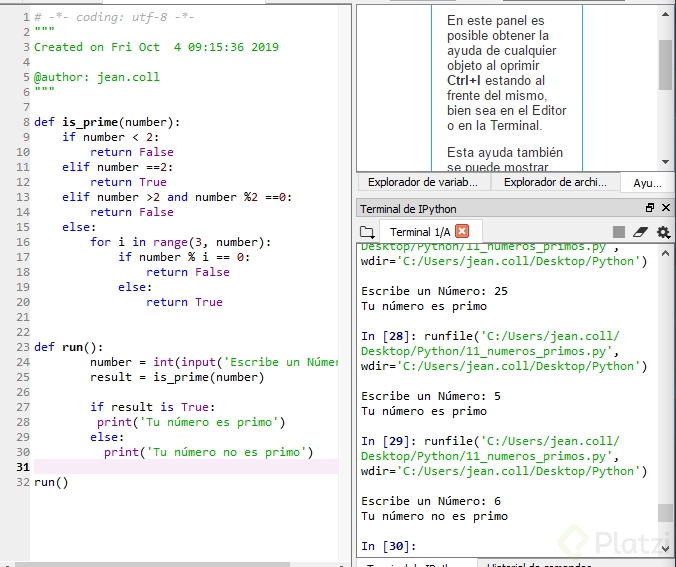Click 'if number % i == 0:' line
The image size is (676, 567).
coord(184,257)
